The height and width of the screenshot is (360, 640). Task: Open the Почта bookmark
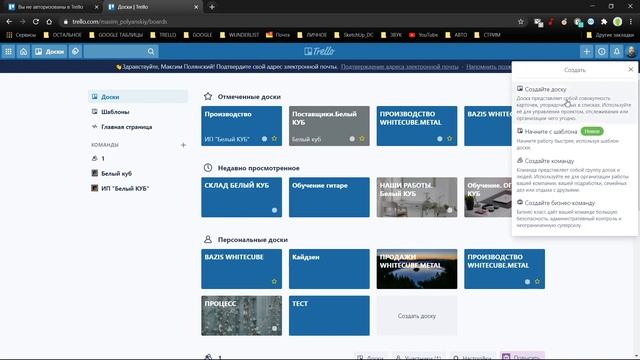(x=278, y=35)
